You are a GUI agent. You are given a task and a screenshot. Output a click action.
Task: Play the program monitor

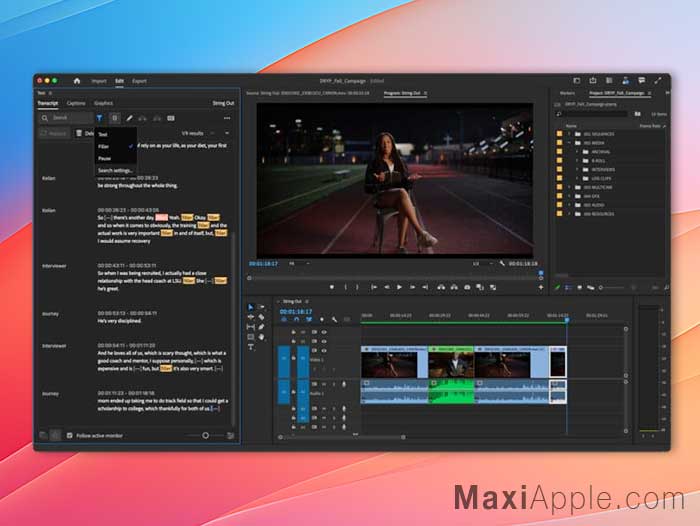point(400,287)
